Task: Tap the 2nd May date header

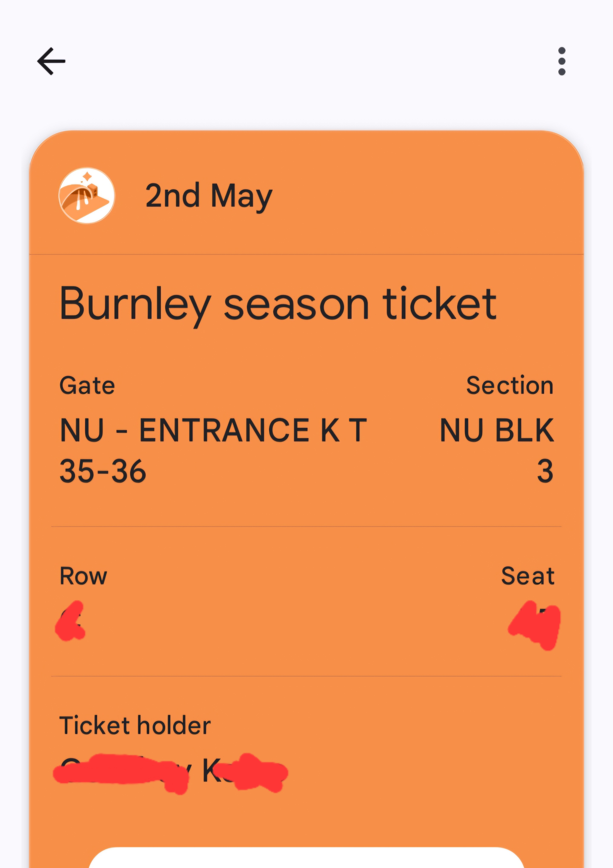Action: [209, 196]
